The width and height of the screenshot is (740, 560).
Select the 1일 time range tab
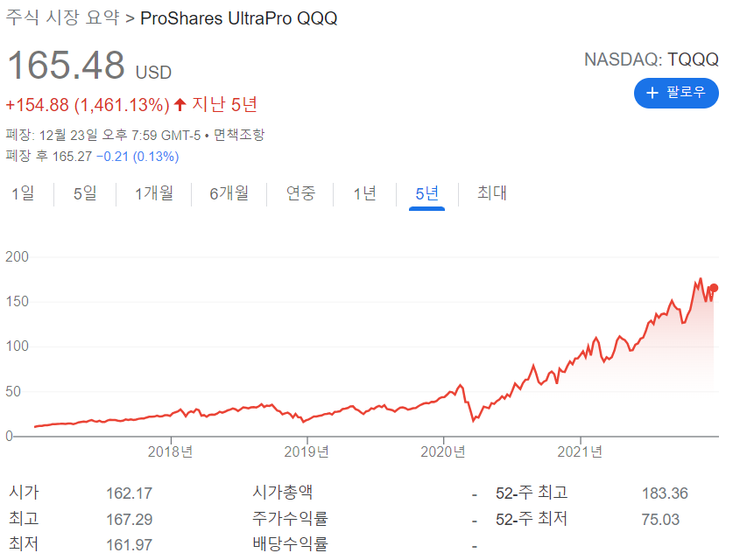point(23,193)
